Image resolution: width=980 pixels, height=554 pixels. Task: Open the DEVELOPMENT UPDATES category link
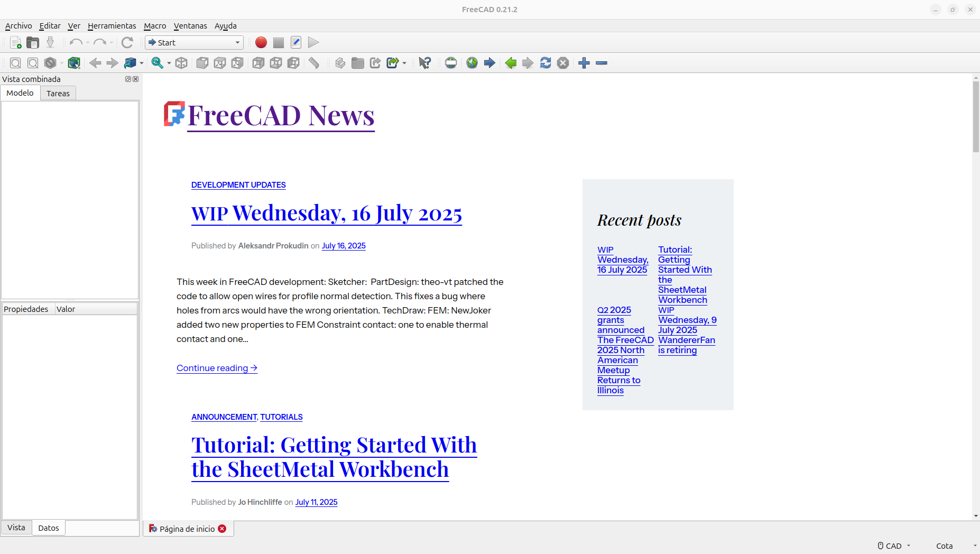pos(238,185)
